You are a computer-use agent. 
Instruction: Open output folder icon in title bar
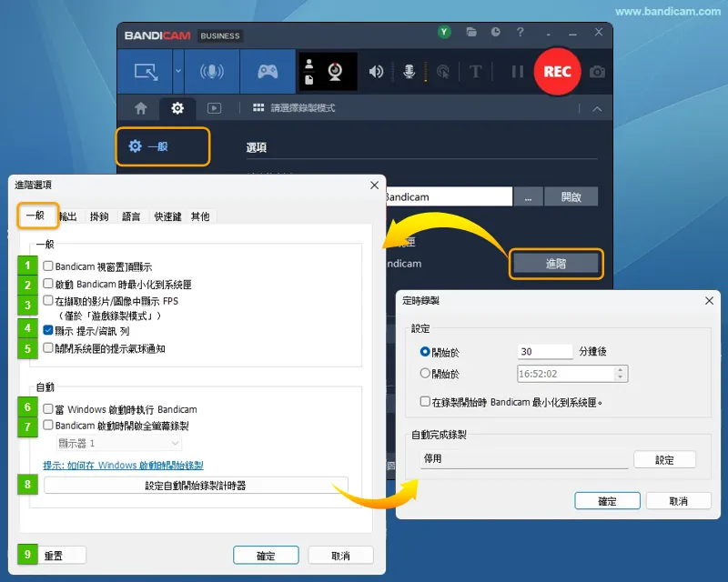click(x=471, y=32)
